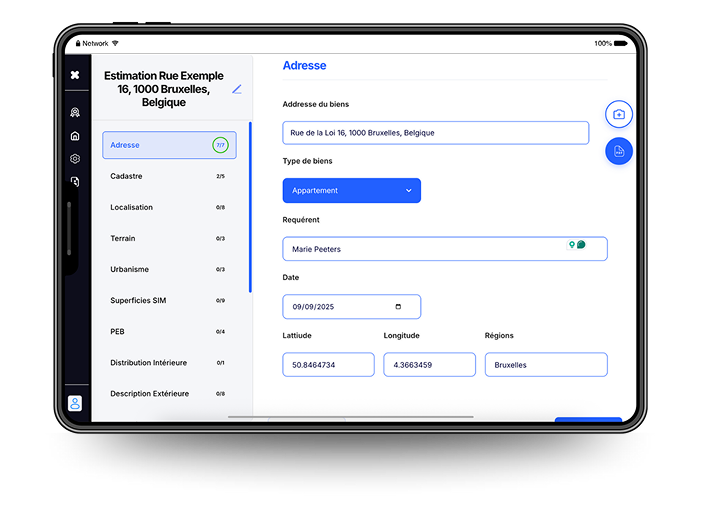Expand the Type de biens Appartement dropdown
This screenshot has width=701, height=516.
pos(352,191)
